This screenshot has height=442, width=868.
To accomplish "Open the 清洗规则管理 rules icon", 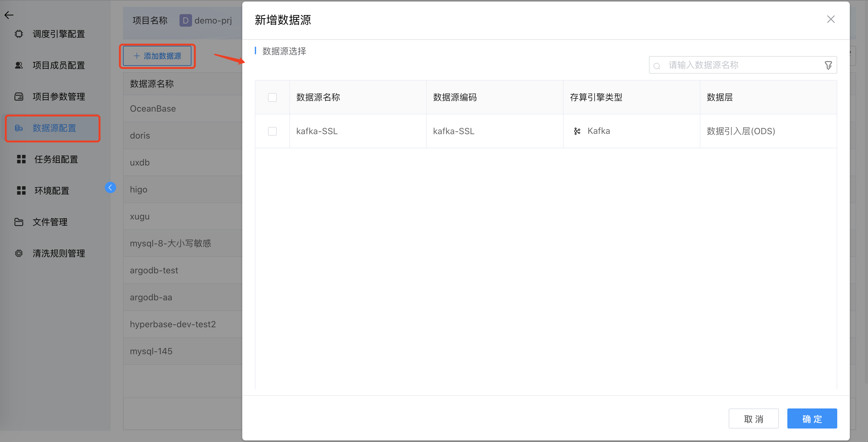I will (x=19, y=253).
